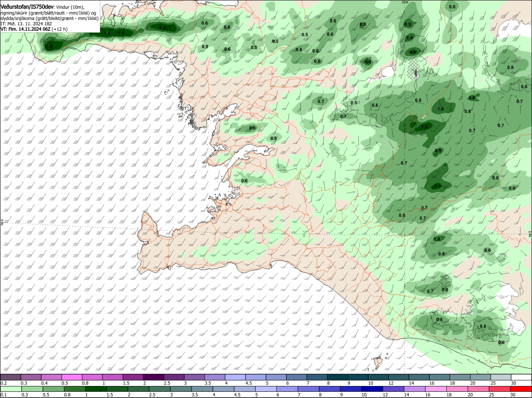The width and height of the screenshot is (532, 398).
Task: Click the '20W' longitude label at top
Action: coord(405,2)
